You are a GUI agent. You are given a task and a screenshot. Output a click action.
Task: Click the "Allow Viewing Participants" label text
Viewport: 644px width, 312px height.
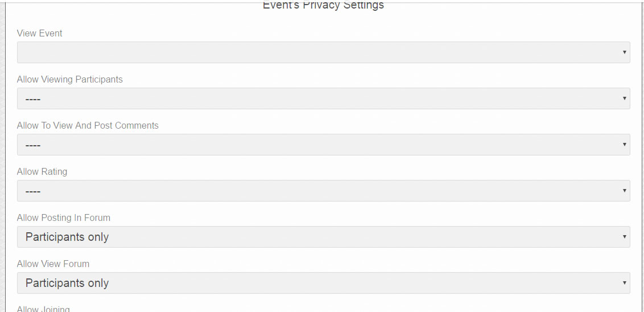pos(70,79)
